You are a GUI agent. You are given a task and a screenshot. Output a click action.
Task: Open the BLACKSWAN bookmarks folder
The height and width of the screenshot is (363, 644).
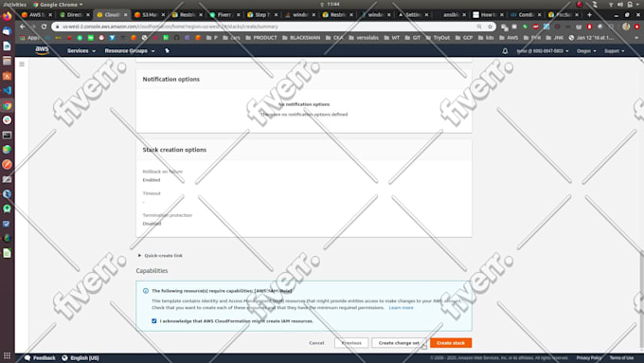[x=300, y=37]
